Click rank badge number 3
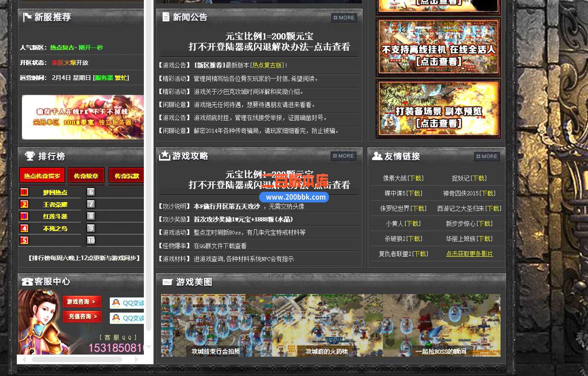This screenshot has width=588, height=376. [x=24, y=216]
